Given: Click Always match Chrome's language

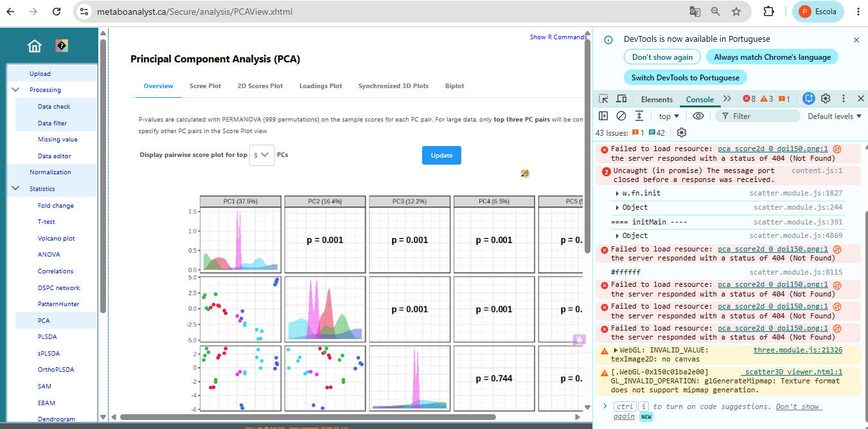Looking at the screenshot, I should coord(772,57).
